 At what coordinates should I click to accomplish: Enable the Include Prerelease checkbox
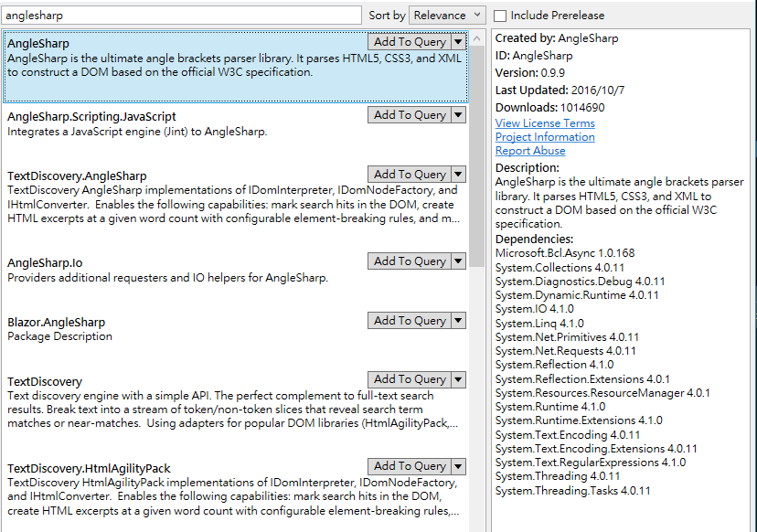(500, 16)
